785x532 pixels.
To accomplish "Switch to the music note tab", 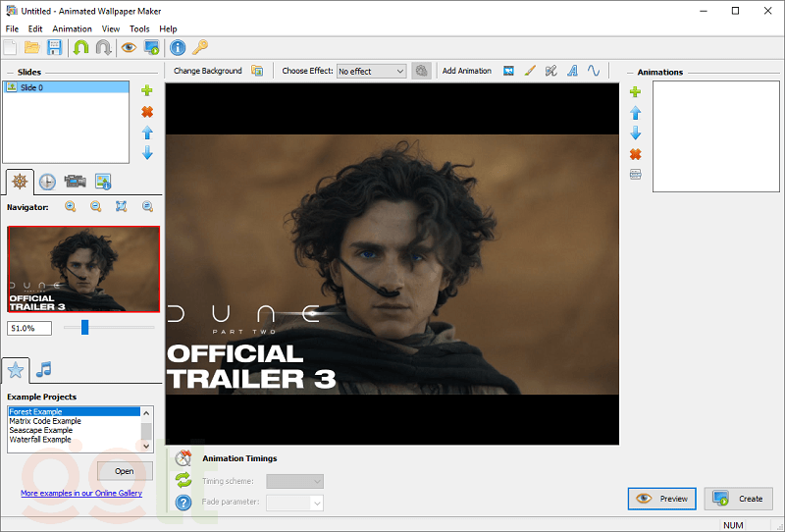I will point(43,370).
